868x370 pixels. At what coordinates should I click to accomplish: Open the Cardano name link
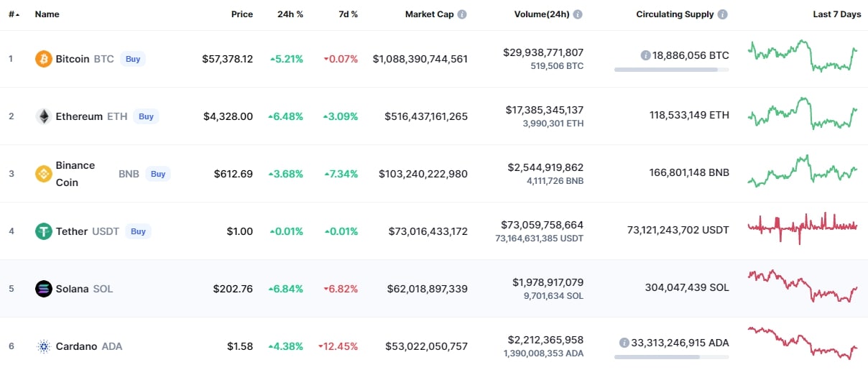76,346
